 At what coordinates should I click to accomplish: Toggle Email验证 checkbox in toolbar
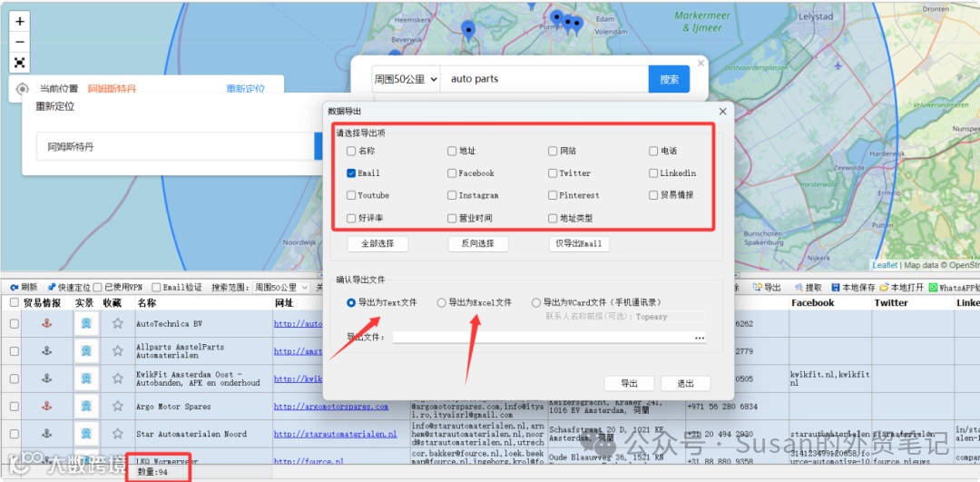click(x=156, y=288)
